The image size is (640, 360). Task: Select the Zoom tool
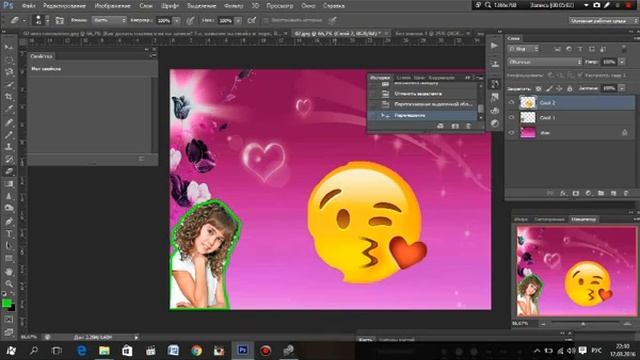pyautogui.click(x=9, y=284)
